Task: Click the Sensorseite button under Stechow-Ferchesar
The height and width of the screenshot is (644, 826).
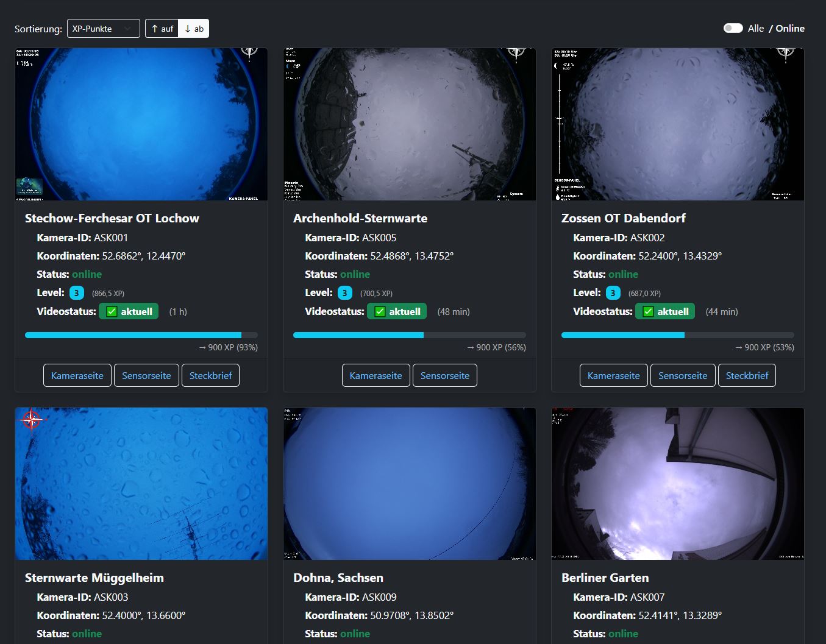Action: [146, 375]
